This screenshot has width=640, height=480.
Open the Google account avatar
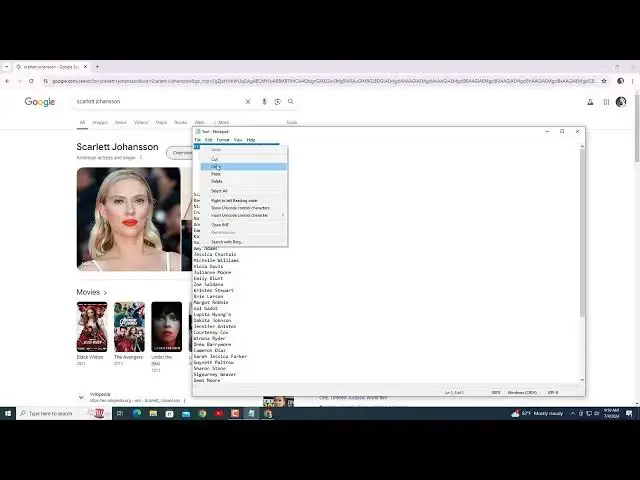pos(621,102)
